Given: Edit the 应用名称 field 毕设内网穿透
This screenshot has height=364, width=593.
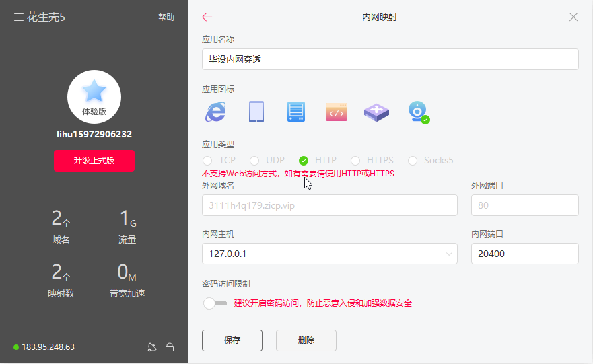Looking at the screenshot, I should pyautogui.click(x=390, y=59).
